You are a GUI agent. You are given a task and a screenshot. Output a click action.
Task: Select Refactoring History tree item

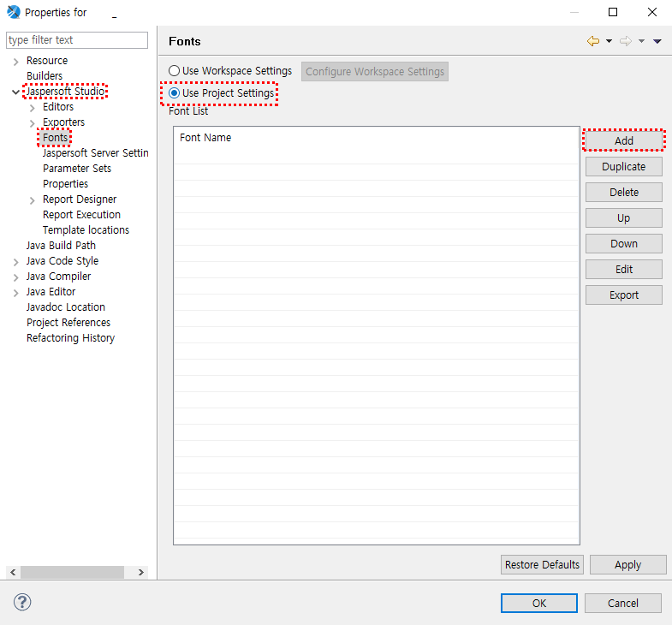pos(71,338)
